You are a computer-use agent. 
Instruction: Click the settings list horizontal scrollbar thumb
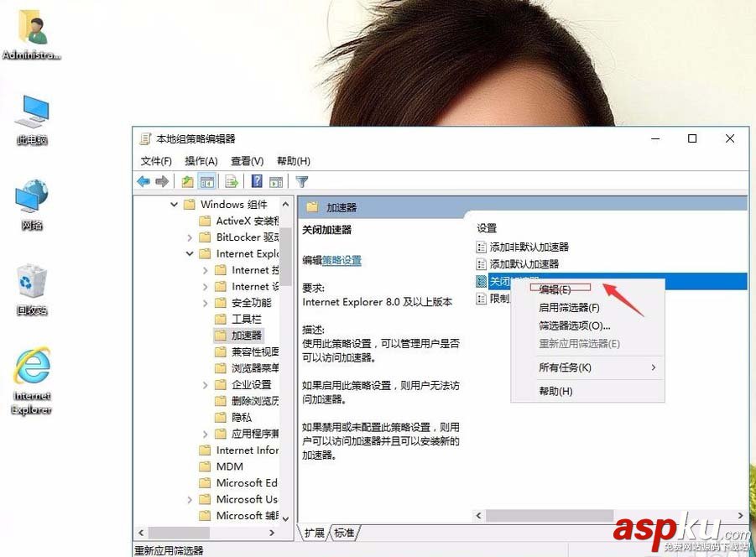click(550, 516)
